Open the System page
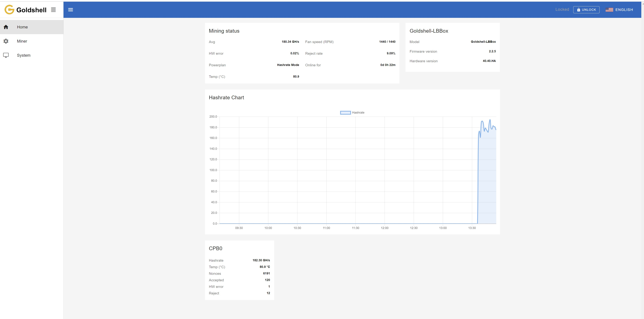This screenshot has width=644, height=319. 31,55
